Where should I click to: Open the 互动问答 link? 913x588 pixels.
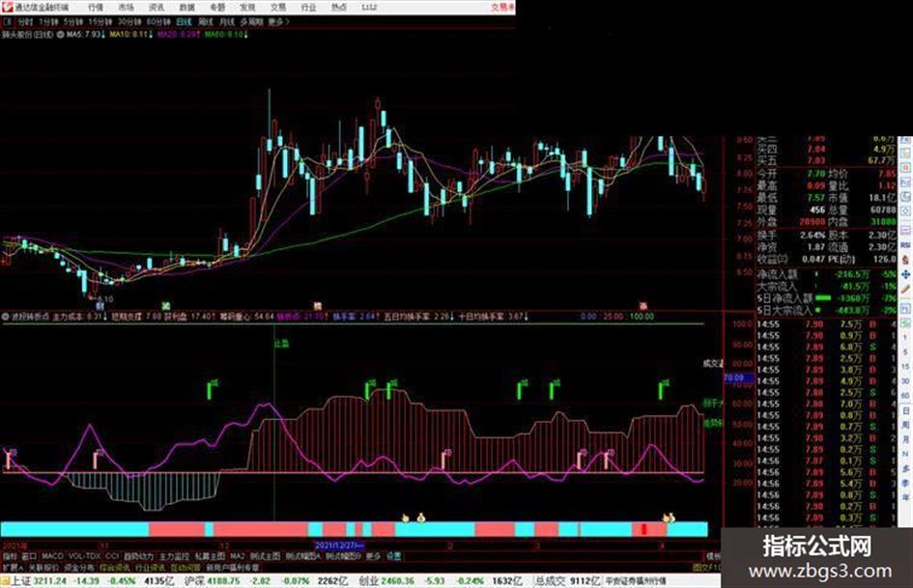click(185, 567)
